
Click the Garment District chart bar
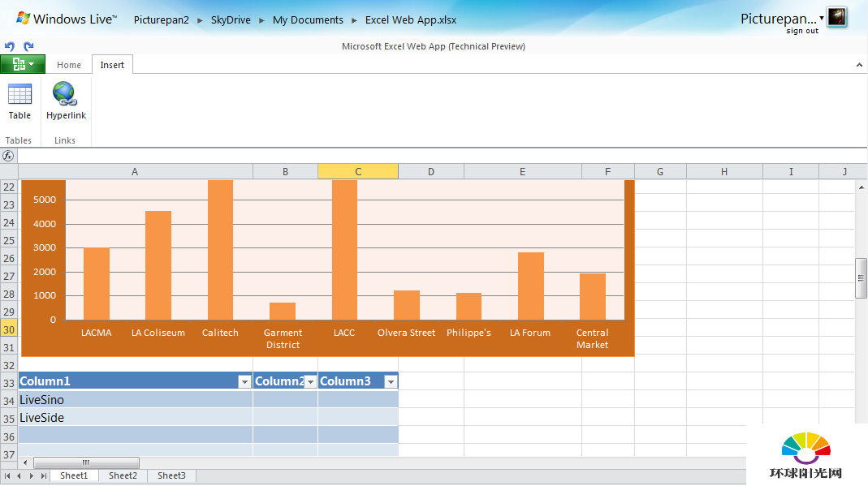click(x=283, y=312)
